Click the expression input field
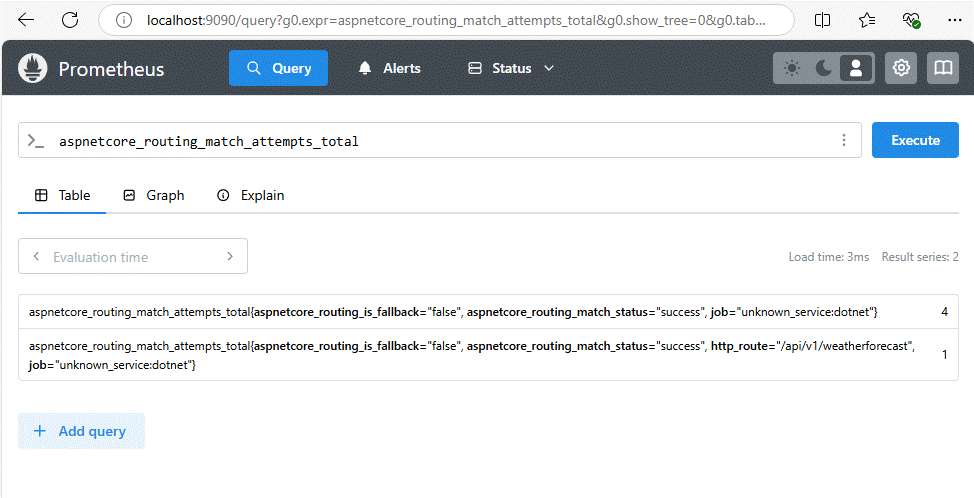This screenshot has width=974, height=498. click(440, 140)
